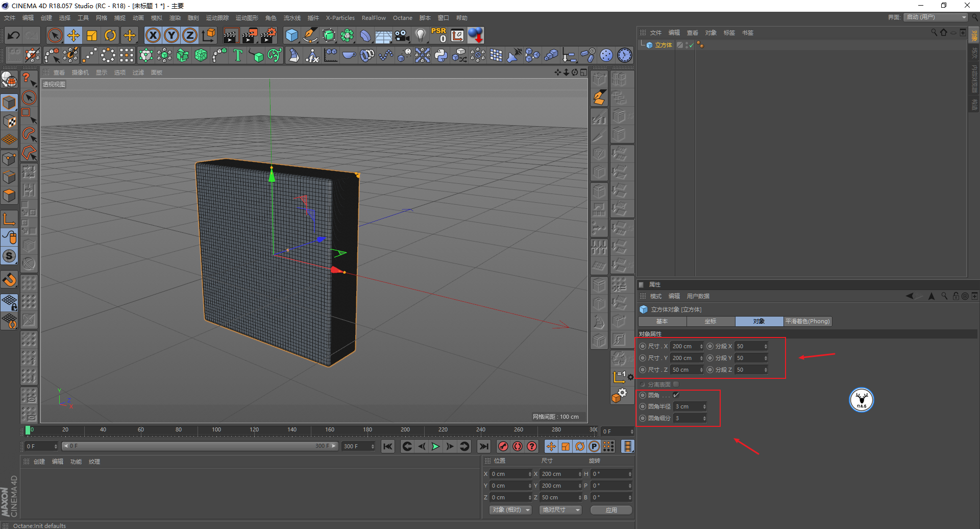Click the 圆角半径 value stepper arrows

(x=704, y=406)
